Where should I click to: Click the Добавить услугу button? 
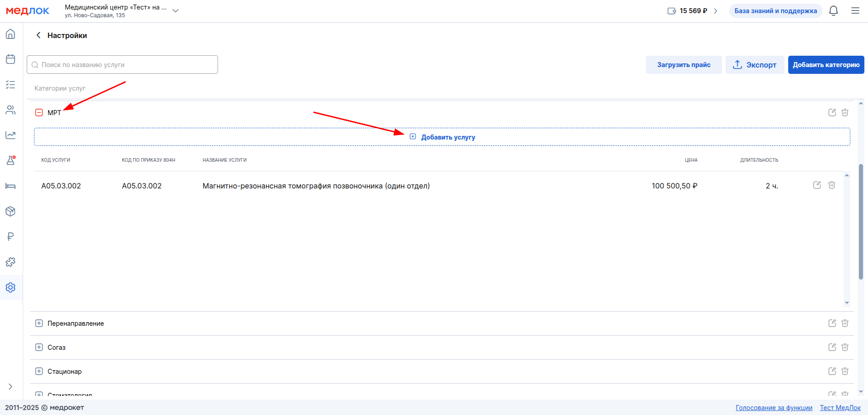(442, 137)
